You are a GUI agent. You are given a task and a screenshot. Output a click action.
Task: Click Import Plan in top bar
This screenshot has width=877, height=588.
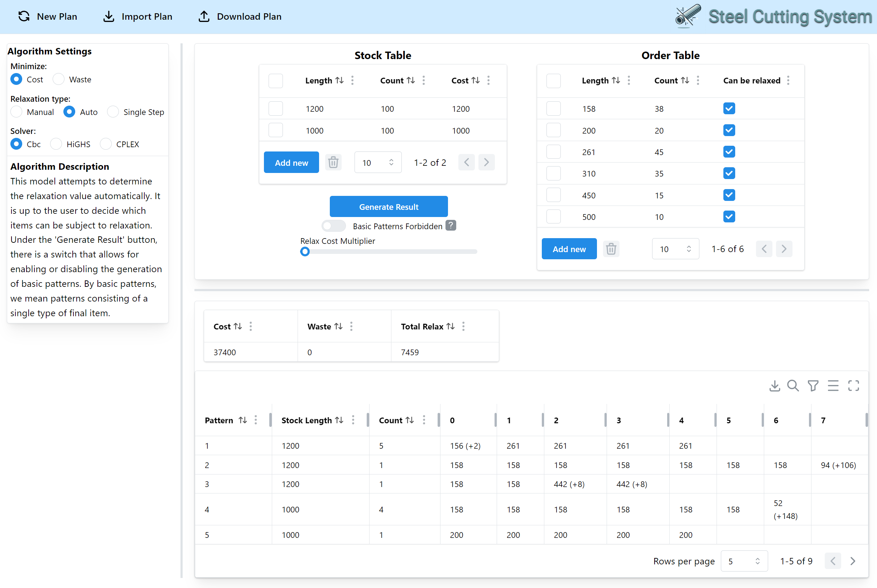138,16
